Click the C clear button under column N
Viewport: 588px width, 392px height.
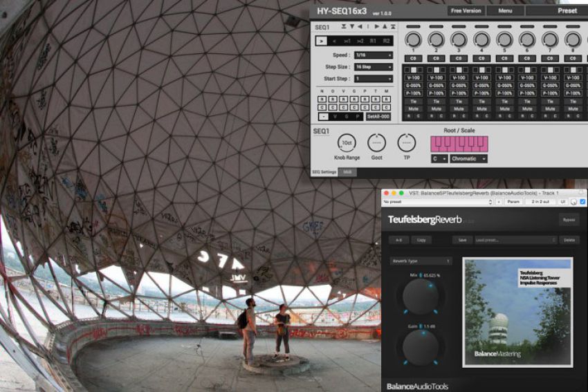tap(322, 107)
